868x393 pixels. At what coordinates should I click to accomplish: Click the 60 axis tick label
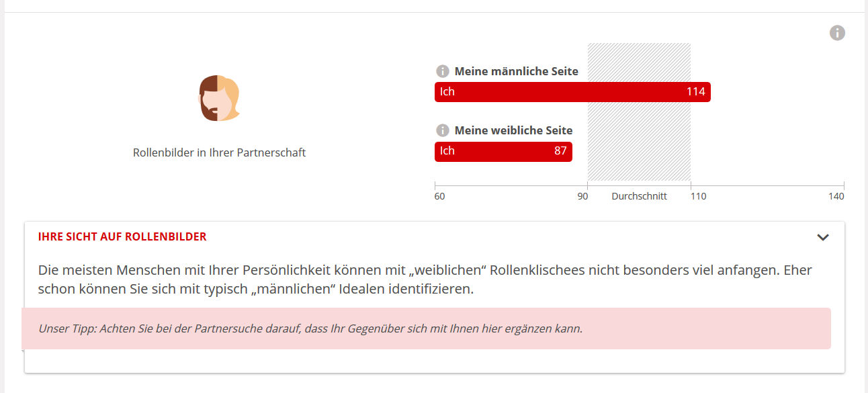pos(439,196)
